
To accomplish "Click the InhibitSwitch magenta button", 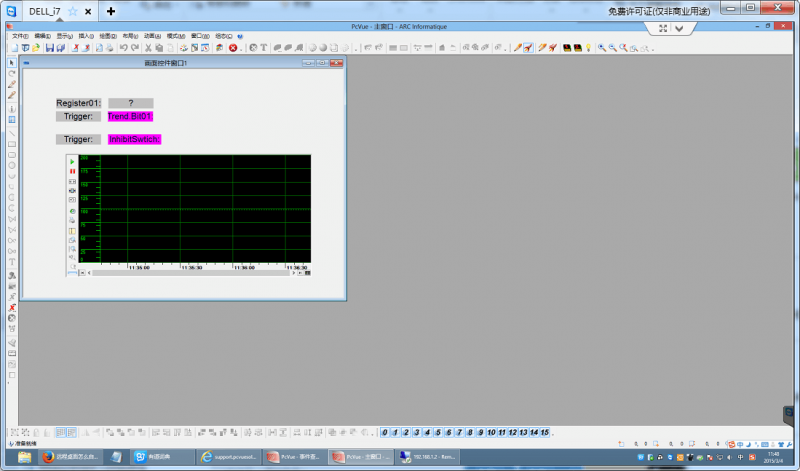I will tap(134, 139).
